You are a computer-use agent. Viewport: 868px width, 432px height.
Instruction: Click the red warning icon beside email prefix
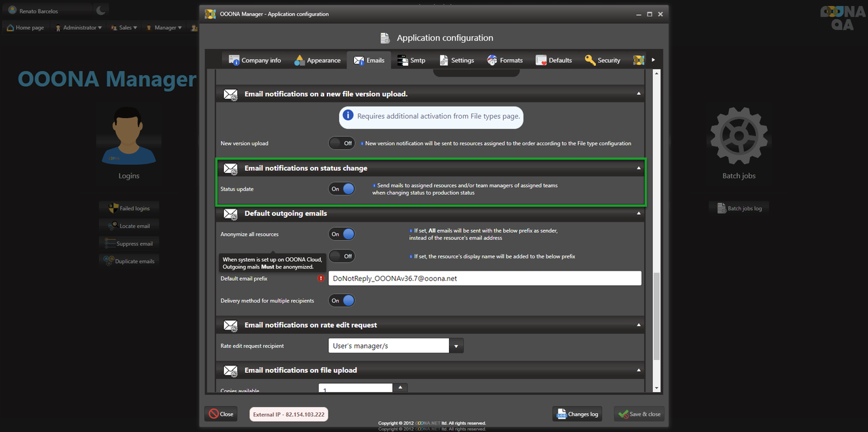tap(321, 279)
